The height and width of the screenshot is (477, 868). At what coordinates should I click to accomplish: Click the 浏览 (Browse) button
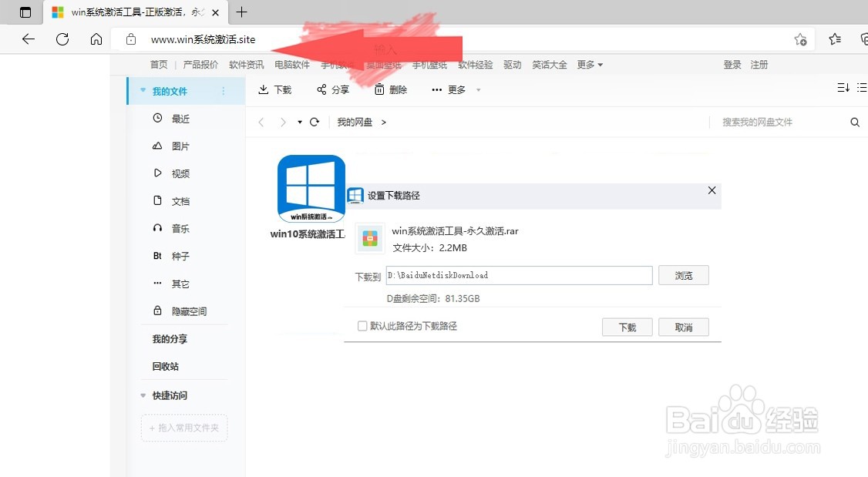[x=683, y=275]
